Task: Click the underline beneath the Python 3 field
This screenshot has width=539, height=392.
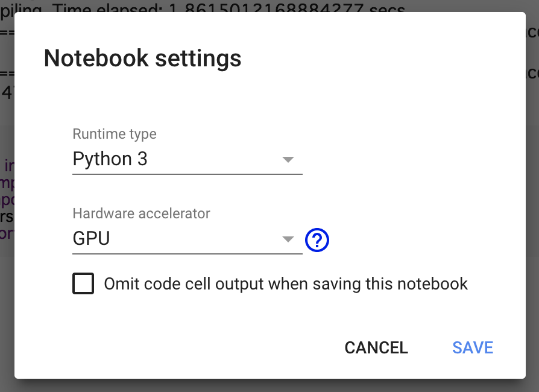Action: click(x=187, y=174)
